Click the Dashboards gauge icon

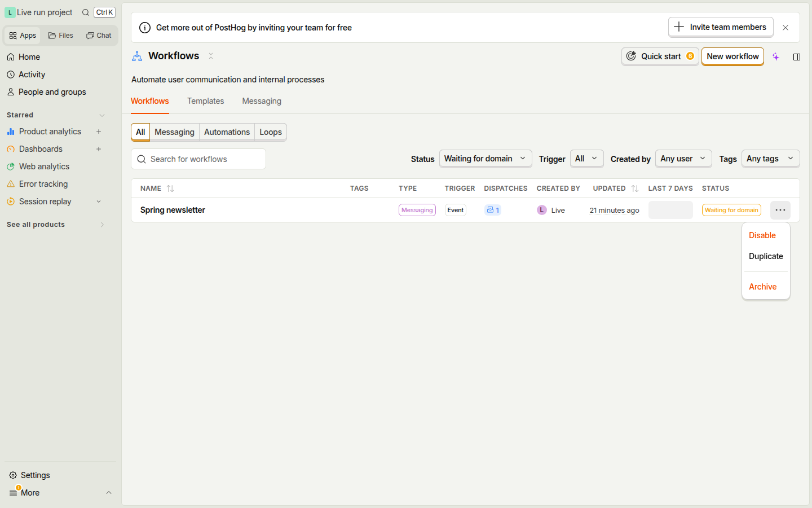11,149
